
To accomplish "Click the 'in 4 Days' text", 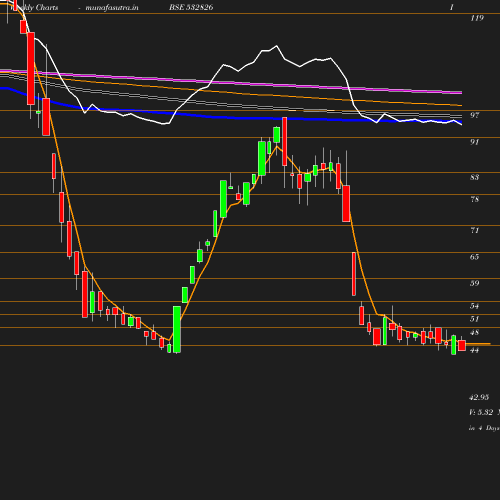I will click(x=484, y=428).
